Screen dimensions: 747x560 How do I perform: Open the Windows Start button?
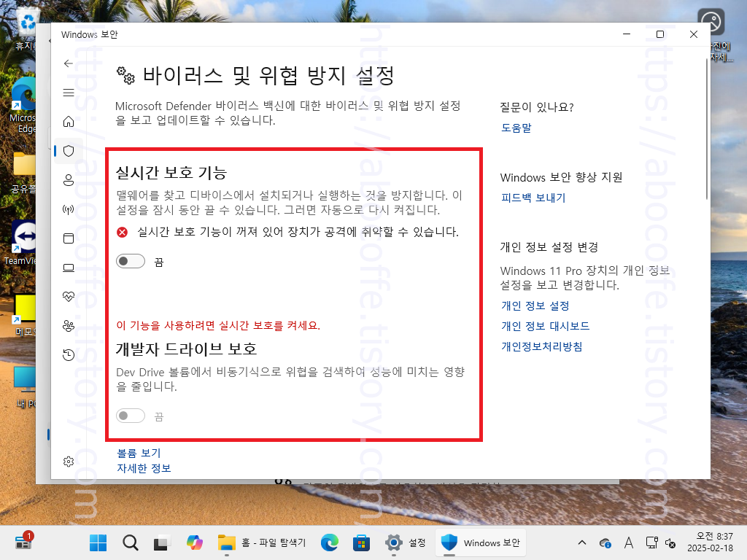click(98, 542)
